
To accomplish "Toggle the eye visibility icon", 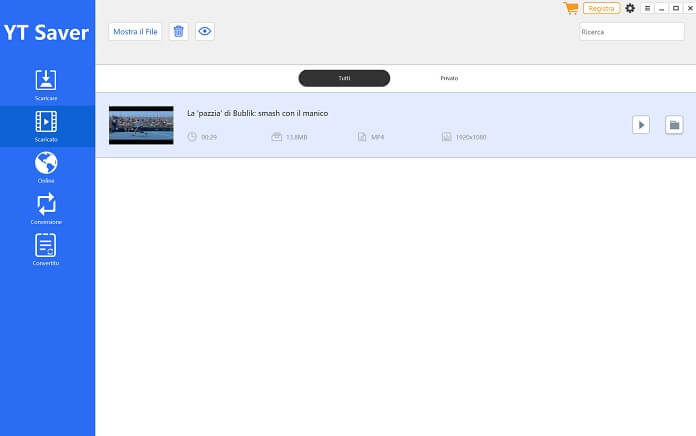I will click(205, 31).
